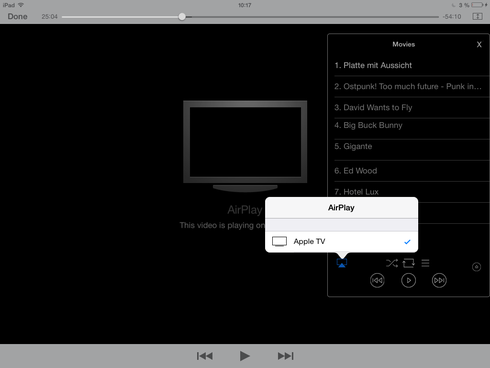This screenshot has width=490, height=368.
Task: Click the circular icon at panel right
Action: (476, 267)
